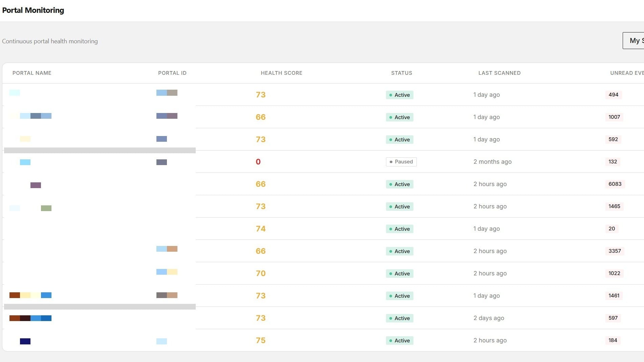Viewport: 644px width, 362px height.
Task: Click '2 hours ago' in the 3357 unread row
Action: tap(490, 251)
